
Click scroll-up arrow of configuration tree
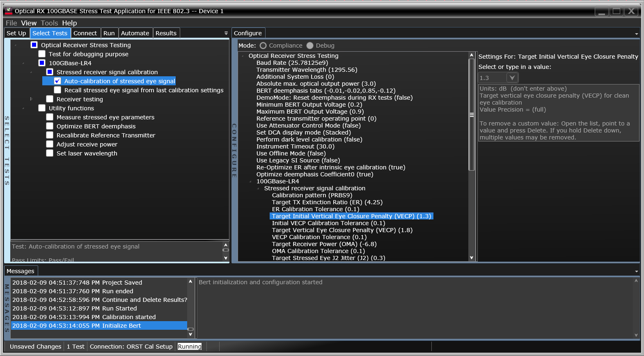click(x=472, y=55)
